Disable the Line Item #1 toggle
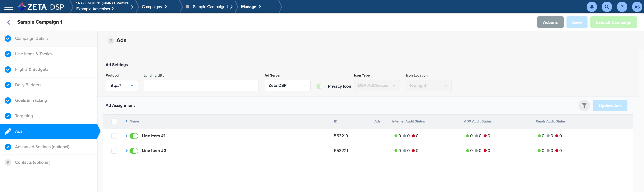644x192 pixels. tap(134, 136)
